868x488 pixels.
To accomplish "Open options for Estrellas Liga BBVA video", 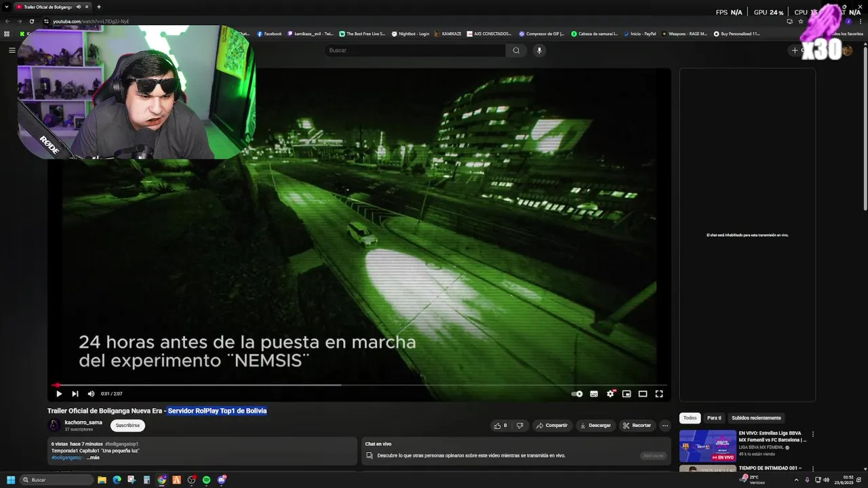I will pos(812,434).
